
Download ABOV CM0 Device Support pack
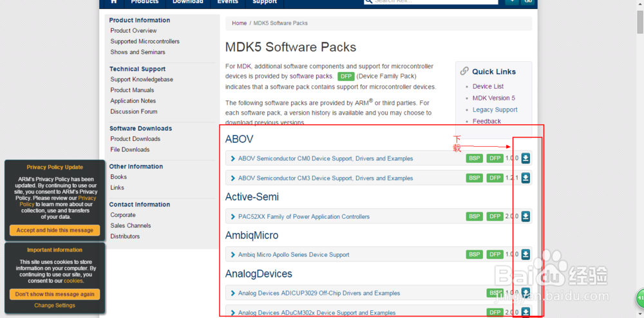point(526,158)
